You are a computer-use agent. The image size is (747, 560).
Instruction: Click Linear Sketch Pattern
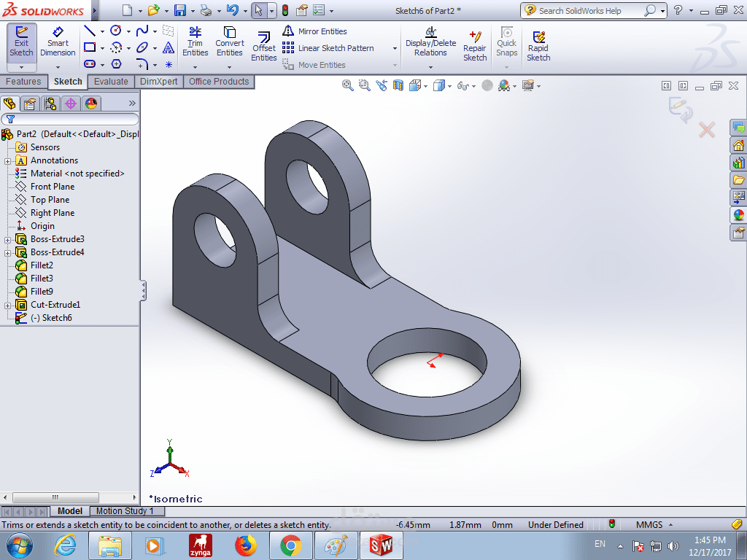328,48
